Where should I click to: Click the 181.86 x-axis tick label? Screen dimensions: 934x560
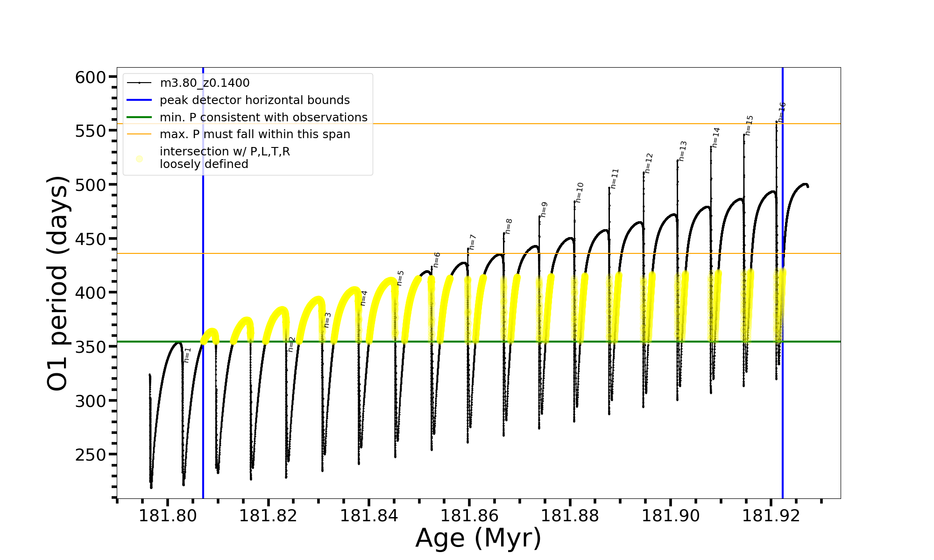[x=469, y=516]
